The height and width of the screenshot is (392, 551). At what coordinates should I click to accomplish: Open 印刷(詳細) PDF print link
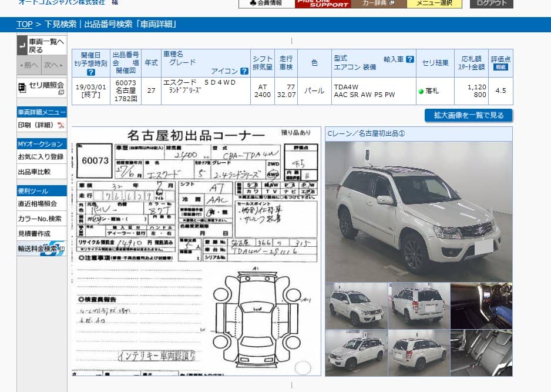tap(41, 125)
